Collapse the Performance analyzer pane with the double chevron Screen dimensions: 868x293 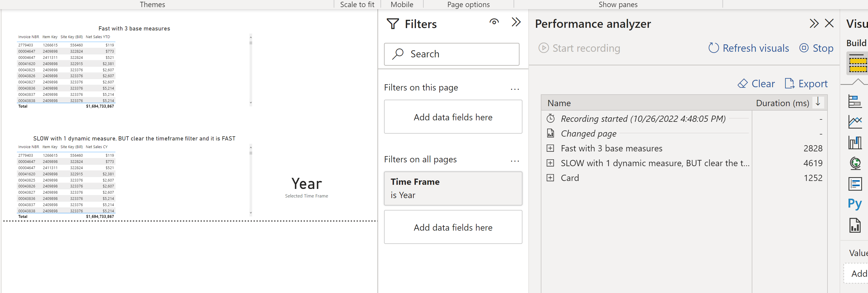(x=814, y=24)
